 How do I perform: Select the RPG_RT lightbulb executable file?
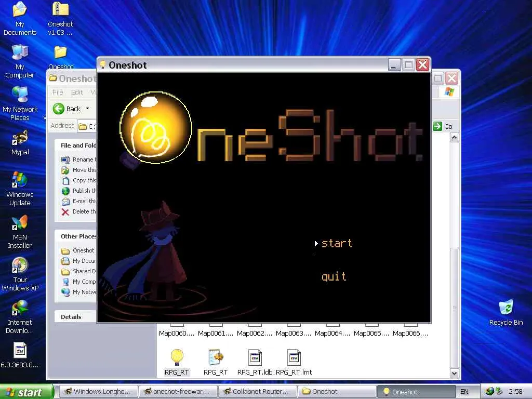177,362
